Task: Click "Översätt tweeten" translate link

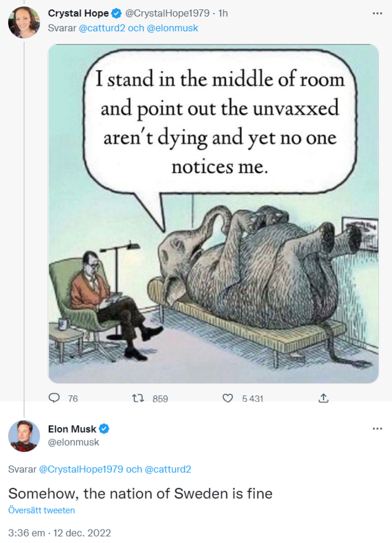Action: [41, 511]
